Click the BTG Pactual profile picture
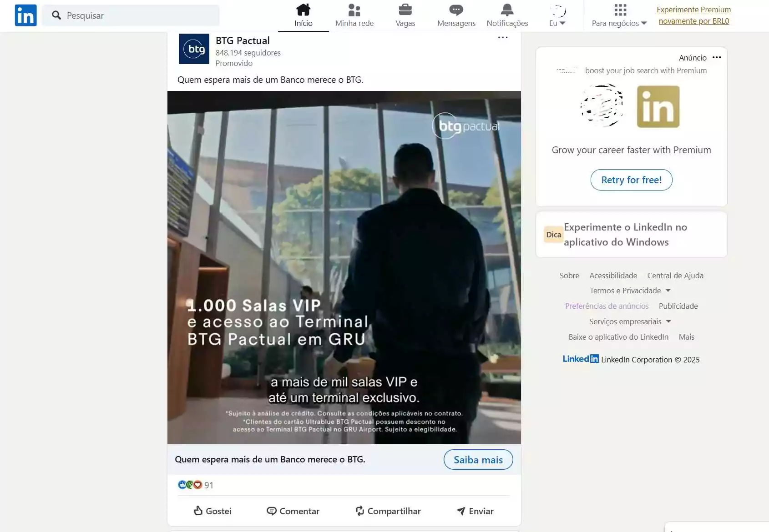 (x=194, y=49)
